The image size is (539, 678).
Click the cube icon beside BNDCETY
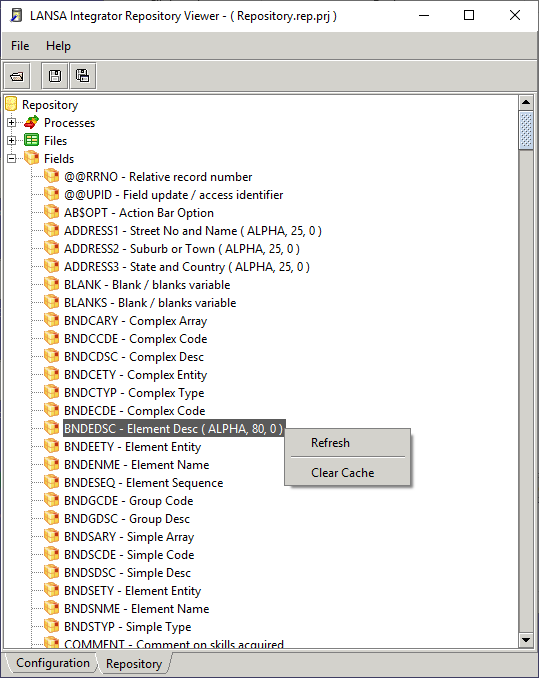pos(52,374)
